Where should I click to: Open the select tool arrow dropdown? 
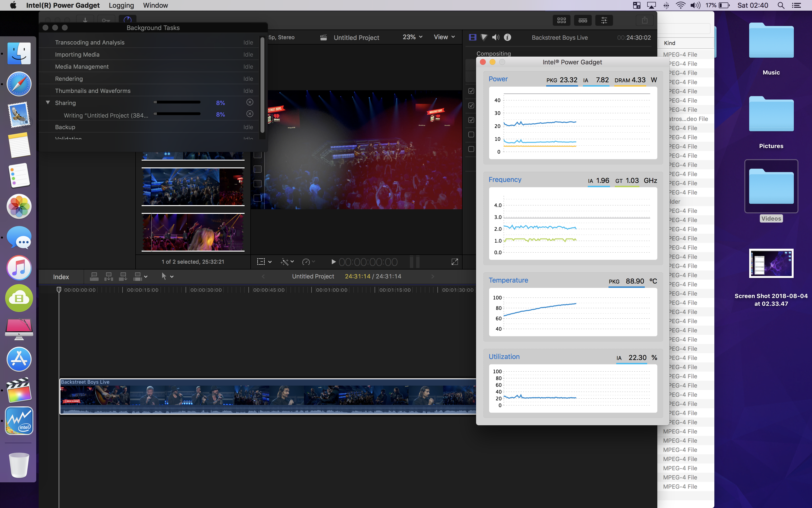tap(167, 276)
